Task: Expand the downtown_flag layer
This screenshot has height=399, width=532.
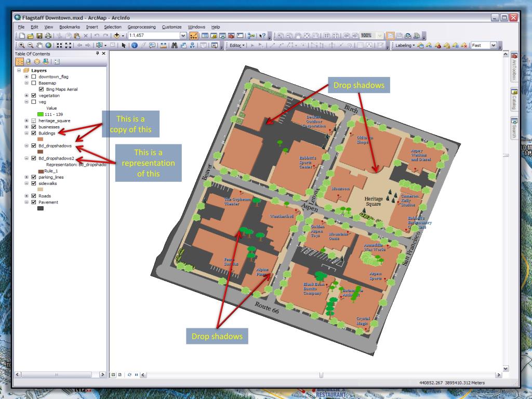Action: (x=26, y=77)
